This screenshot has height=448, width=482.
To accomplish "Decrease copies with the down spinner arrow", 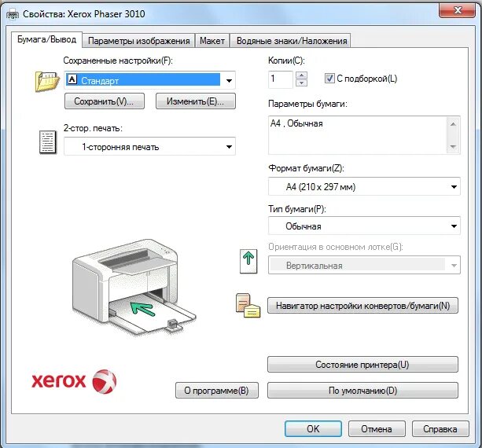I will tap(302, 83).
